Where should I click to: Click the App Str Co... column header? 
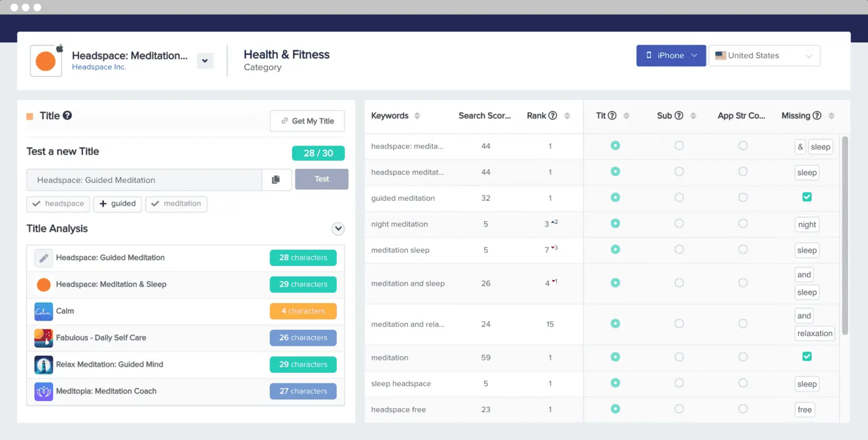(741, 116)
